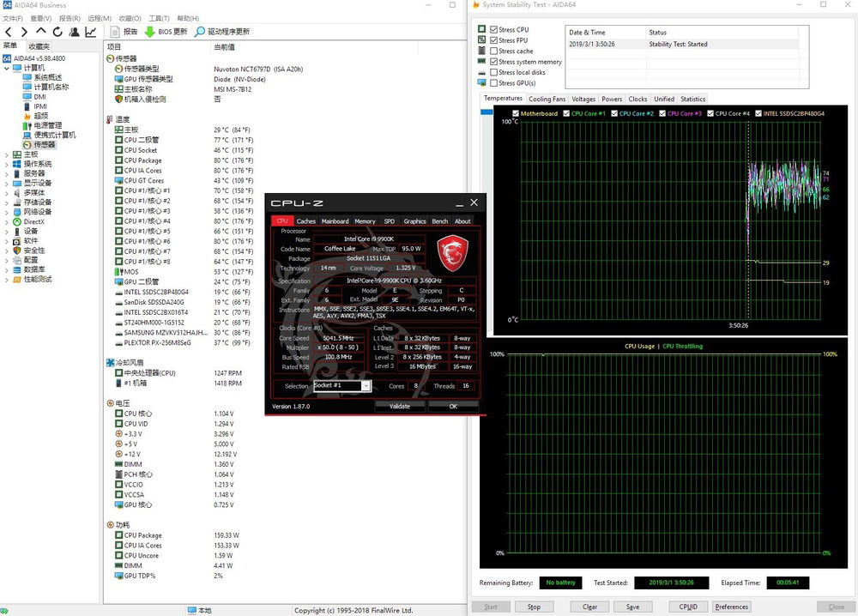Uncheck Motherboard in the temperature graph legend
The height and width of the screenshot is (616, 858).
pyautogui.click(x=516, y=113)
